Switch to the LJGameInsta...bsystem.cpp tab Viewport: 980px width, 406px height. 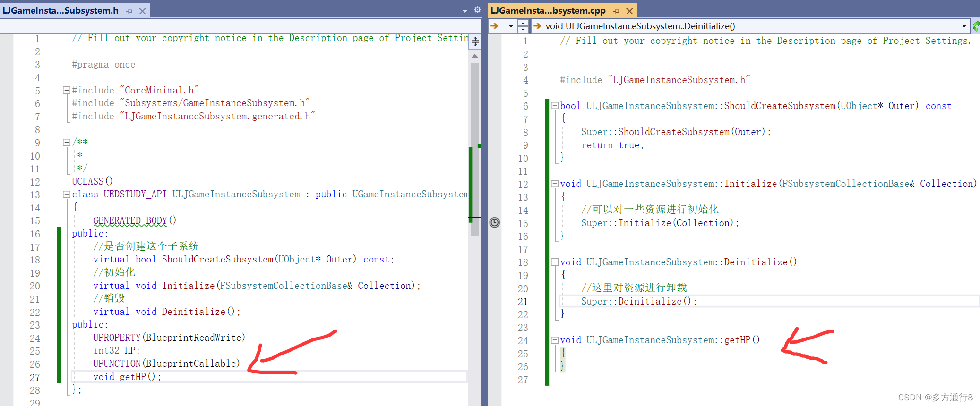point(548,10)
